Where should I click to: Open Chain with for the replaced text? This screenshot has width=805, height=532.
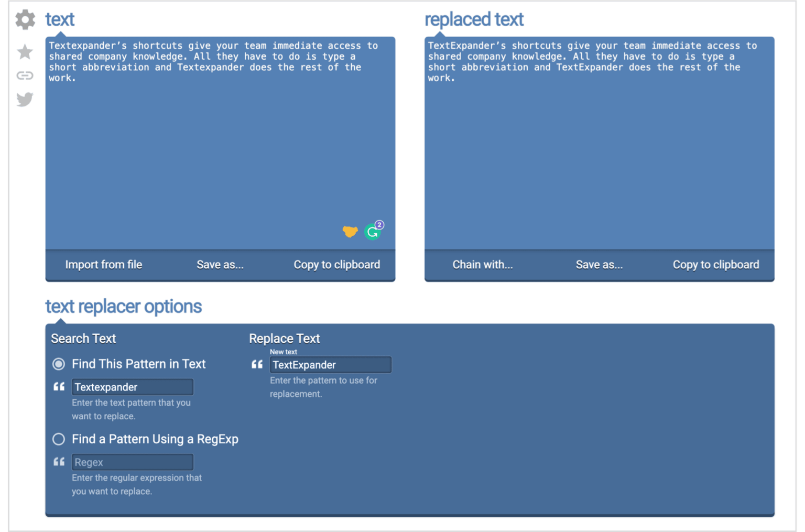[x=482, y=265]
